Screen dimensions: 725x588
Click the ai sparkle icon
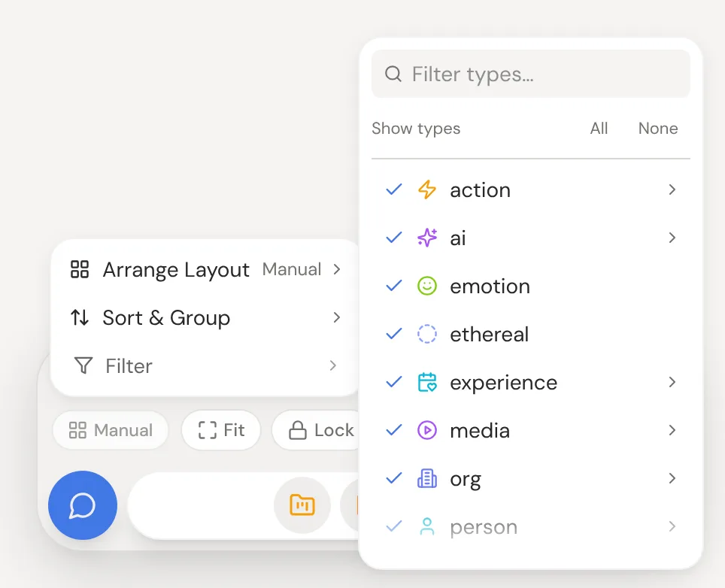pos(426,238)
